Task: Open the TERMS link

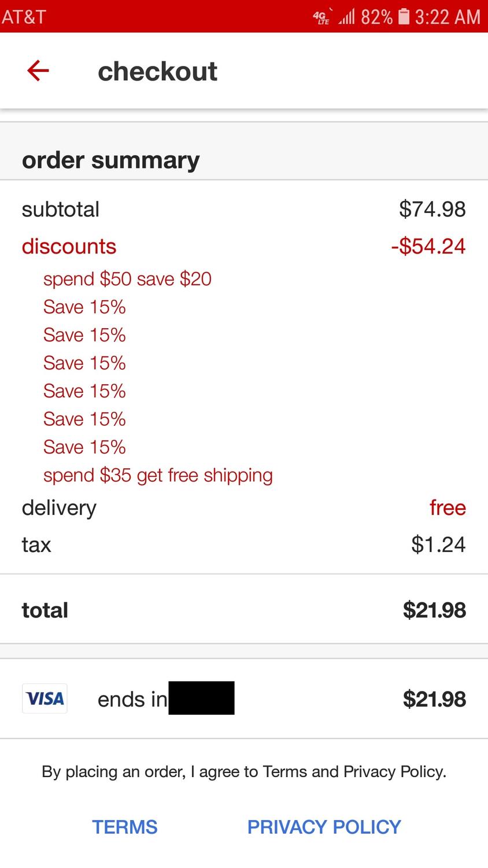Action: (x=124, y=827)
